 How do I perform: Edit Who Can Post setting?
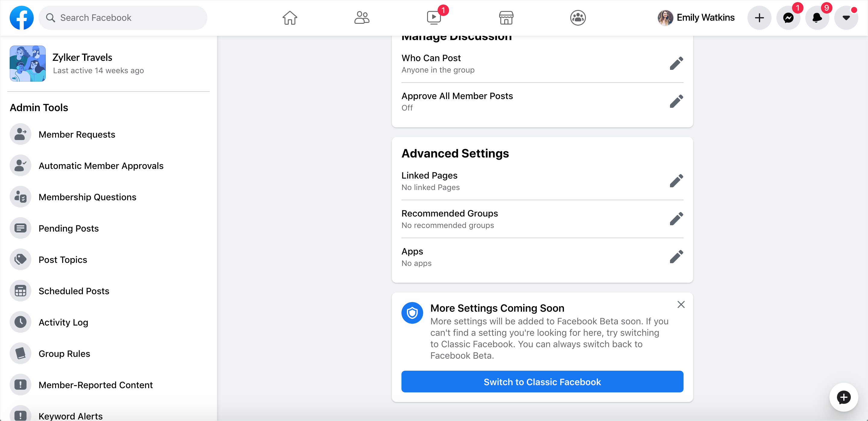(676, 64)
